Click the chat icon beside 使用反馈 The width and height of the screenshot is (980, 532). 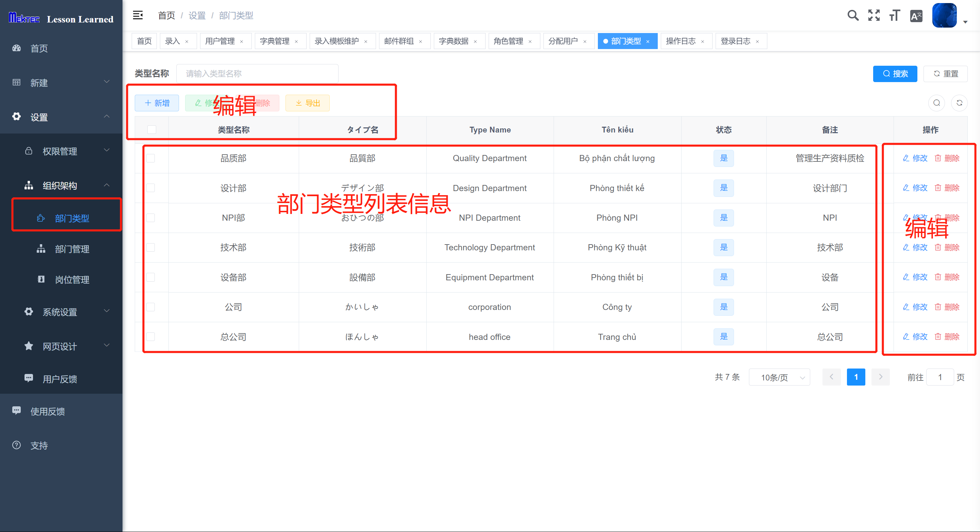click(16, 410)
